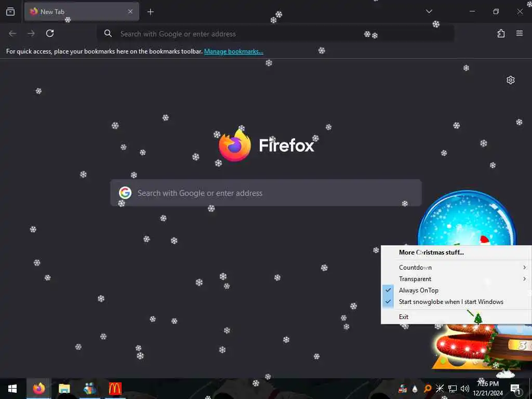Click the Firefox logo on new tab page
Image resolution: width=532 pixels, height=399 pixels.
coord(234,145)
